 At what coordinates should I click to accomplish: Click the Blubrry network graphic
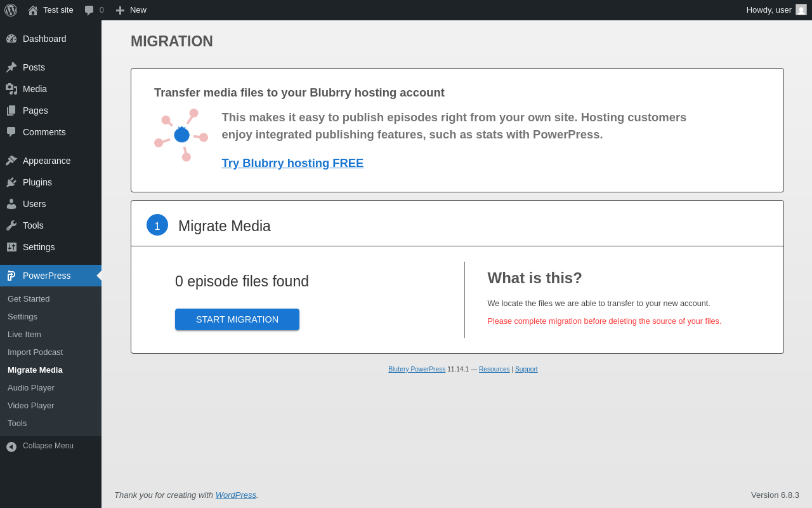coord(181,135)
